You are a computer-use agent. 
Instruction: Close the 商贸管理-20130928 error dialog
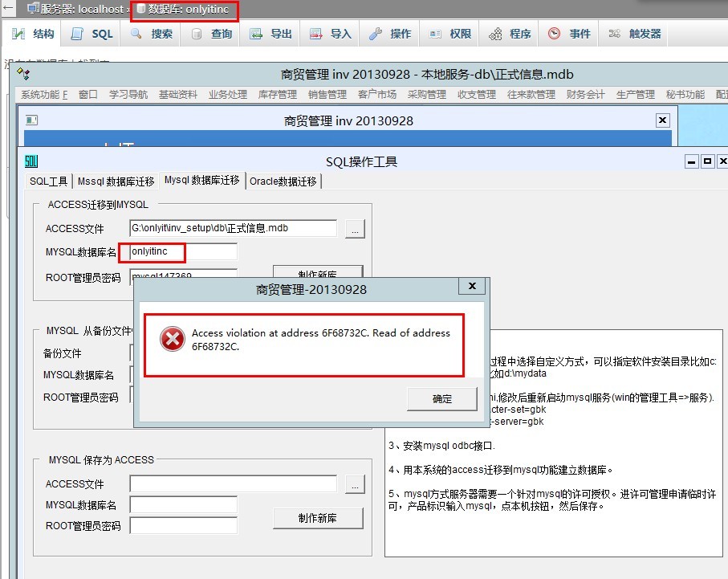(x=472, y=286)
